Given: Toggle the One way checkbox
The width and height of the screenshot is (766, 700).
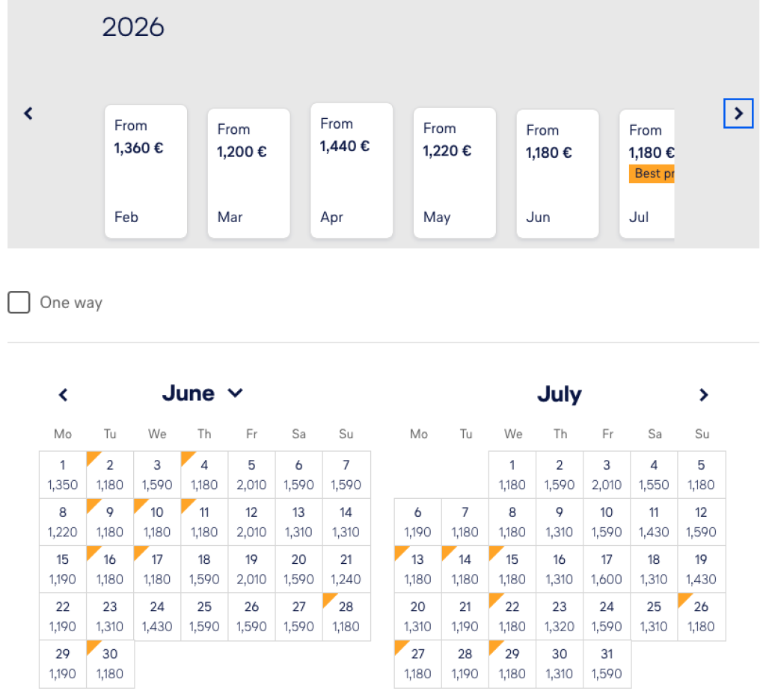Looking at the screenshot, I should [19, 303].
